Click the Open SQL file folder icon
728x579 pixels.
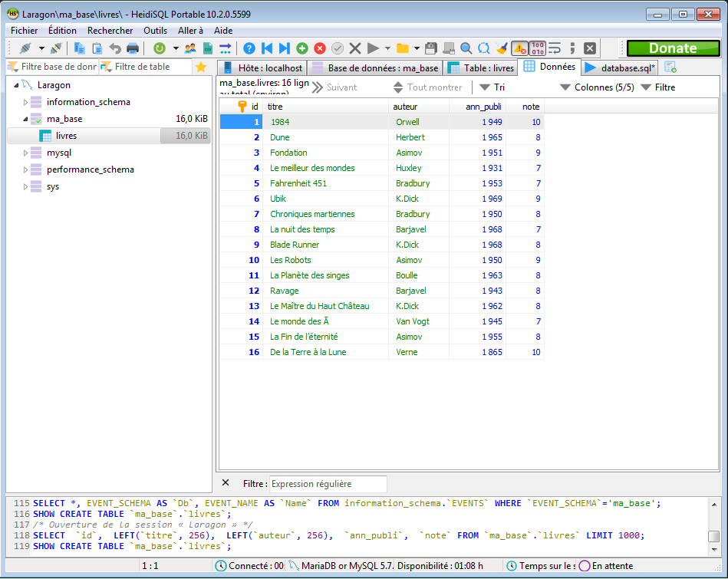point(403,48)
